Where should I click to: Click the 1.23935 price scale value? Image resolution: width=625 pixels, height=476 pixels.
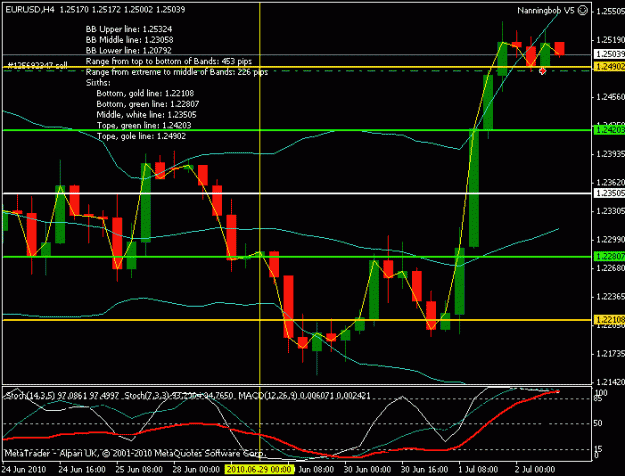(610, 154)
